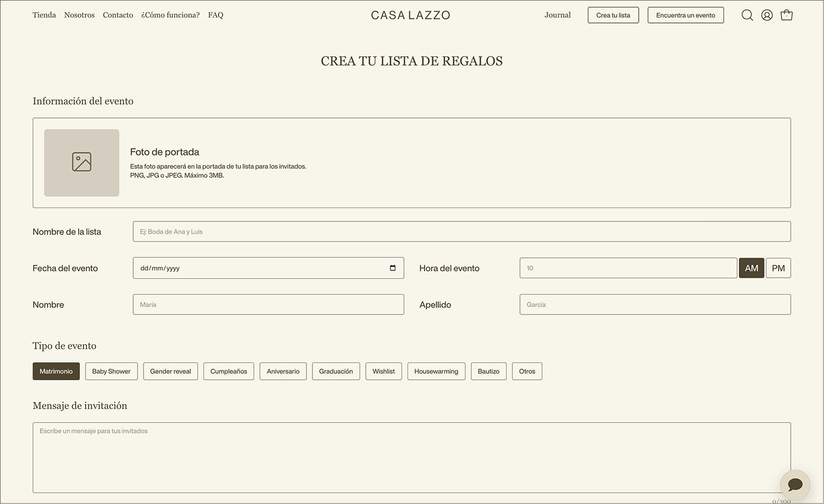824x504 pixels.
Task: Click the Crea tu lista button
Action: coord(613,15)
